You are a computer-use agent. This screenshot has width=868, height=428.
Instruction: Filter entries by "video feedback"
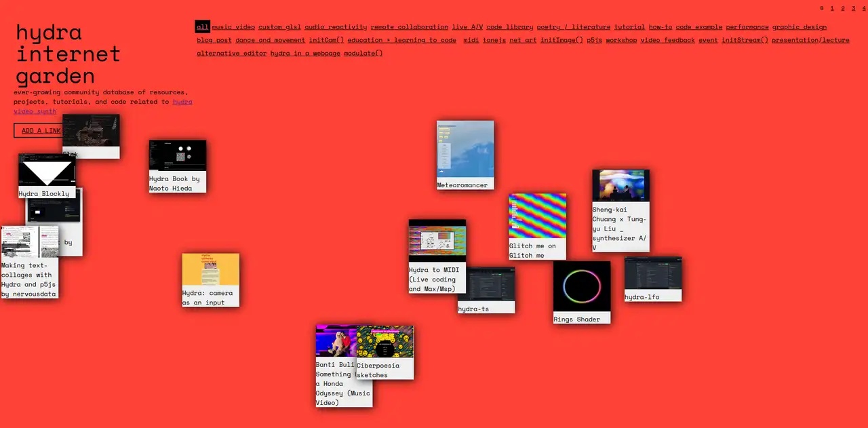pos(667,40)
